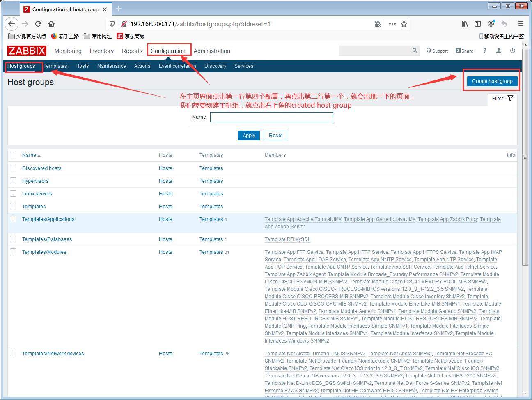This screenshot has width=532, height=400.
Task: Tick the select-all checkbox in header
Action: (x=13, y=155)
